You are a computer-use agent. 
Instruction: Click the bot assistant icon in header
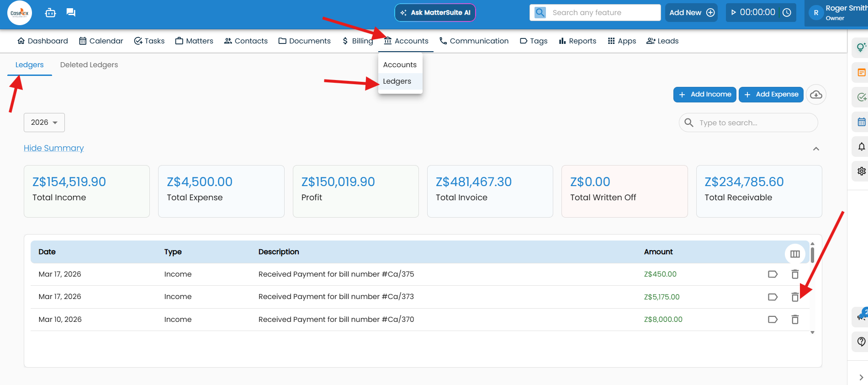coord(50,13)
